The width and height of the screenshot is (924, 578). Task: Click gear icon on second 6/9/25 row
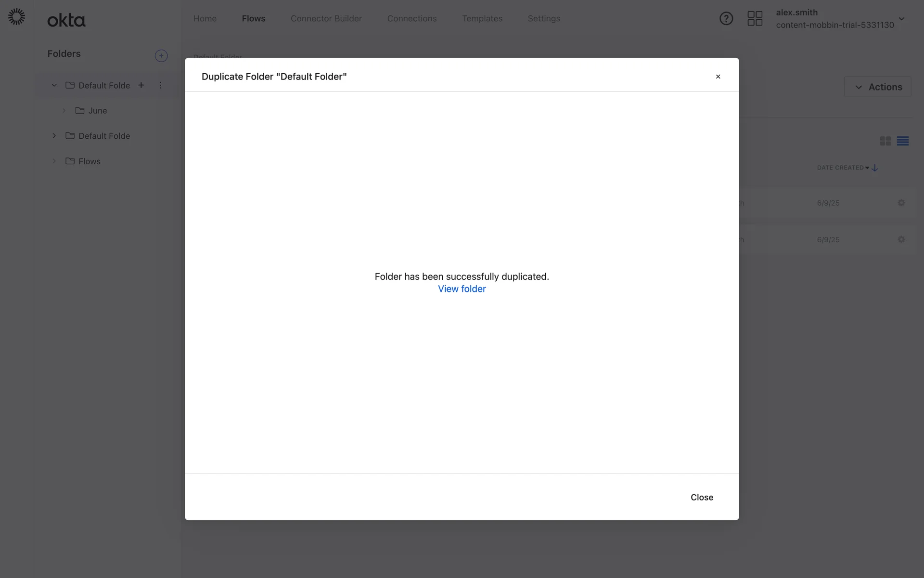click(901, 239)
